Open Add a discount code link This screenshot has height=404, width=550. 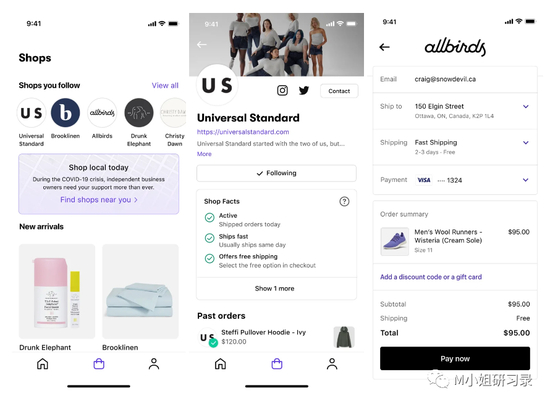click(x=431, y=277)
